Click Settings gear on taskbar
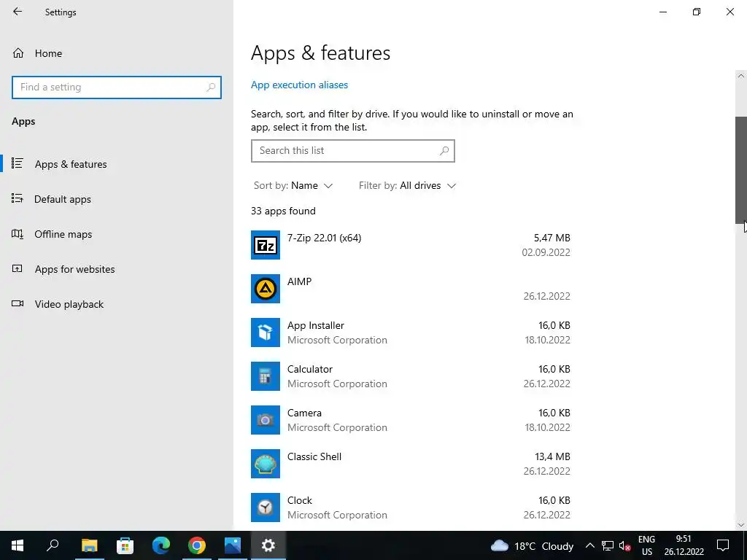 click(268, 545)
